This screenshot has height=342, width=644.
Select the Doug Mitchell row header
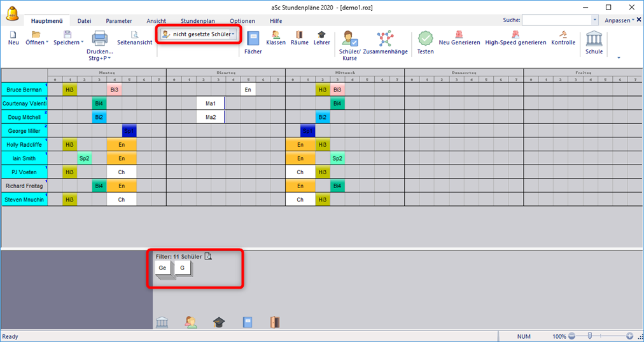pos(24,117)
